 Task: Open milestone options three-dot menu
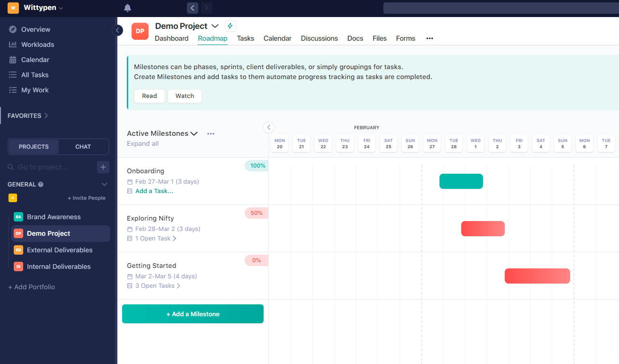pos(211,133)
